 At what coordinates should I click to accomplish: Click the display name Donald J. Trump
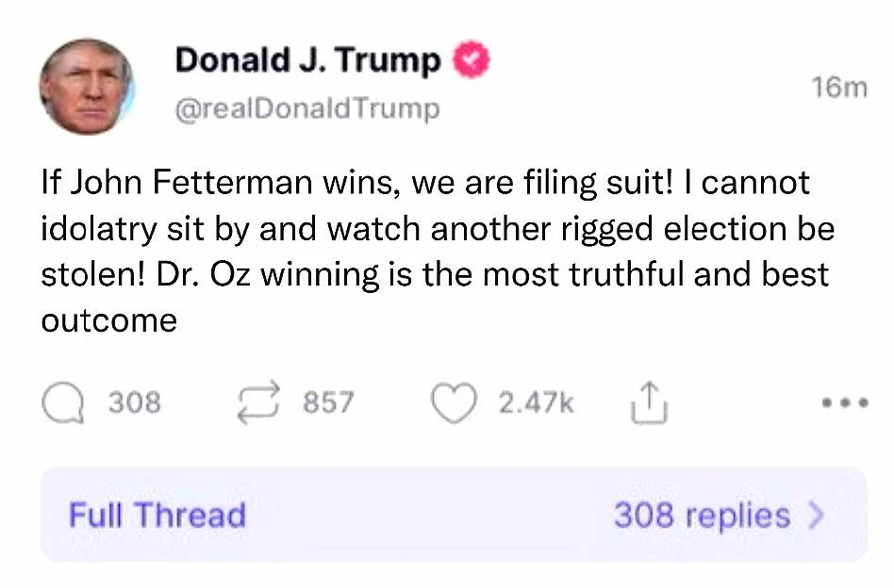[x=307, y=62]
